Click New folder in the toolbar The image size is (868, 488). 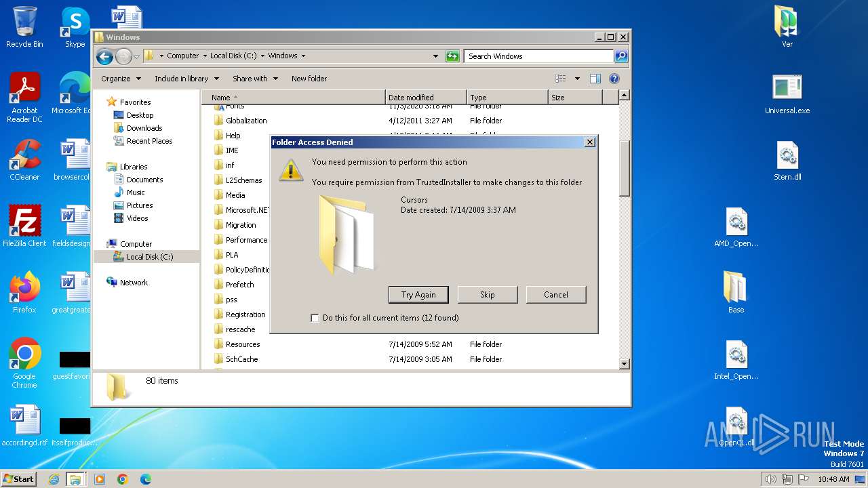309,79
